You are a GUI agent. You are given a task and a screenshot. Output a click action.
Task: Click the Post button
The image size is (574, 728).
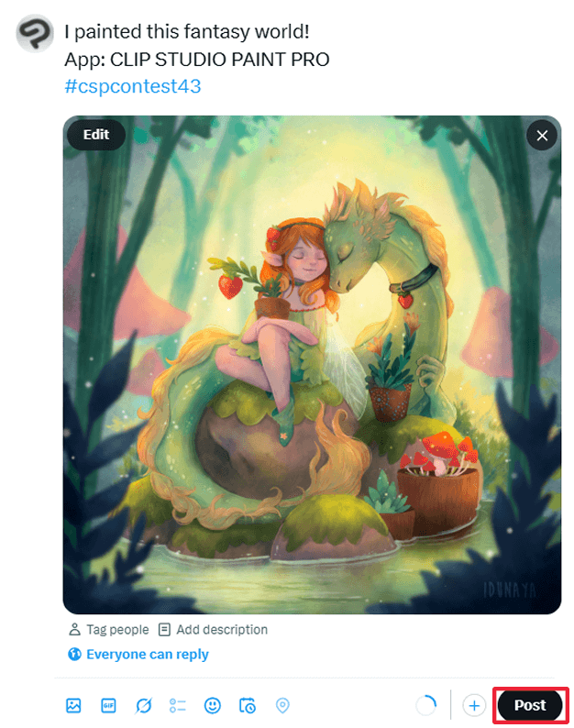(529, 705)
